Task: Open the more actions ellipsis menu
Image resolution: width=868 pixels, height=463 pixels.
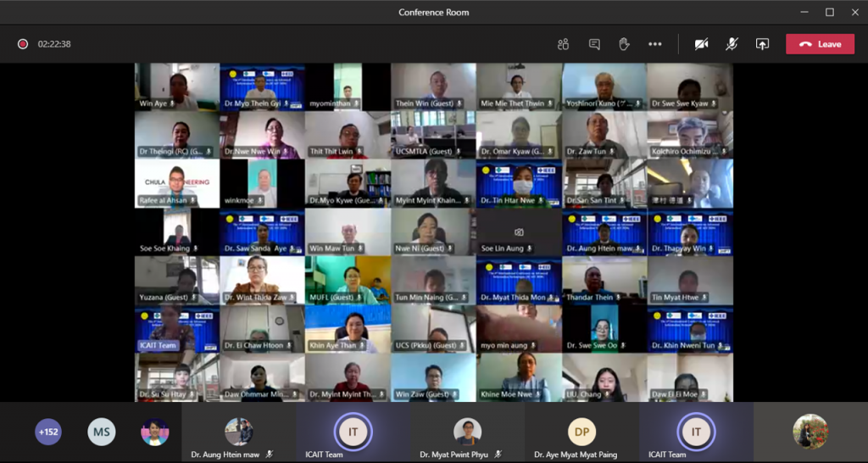Action: tap(654, 44)
